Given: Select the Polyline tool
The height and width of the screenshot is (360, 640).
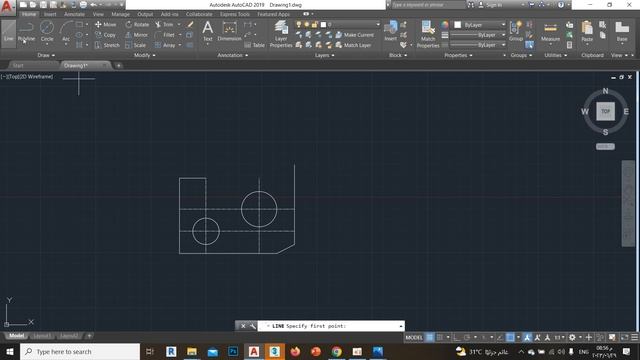Looking at the screenshot, I should [x=26, y=33].
